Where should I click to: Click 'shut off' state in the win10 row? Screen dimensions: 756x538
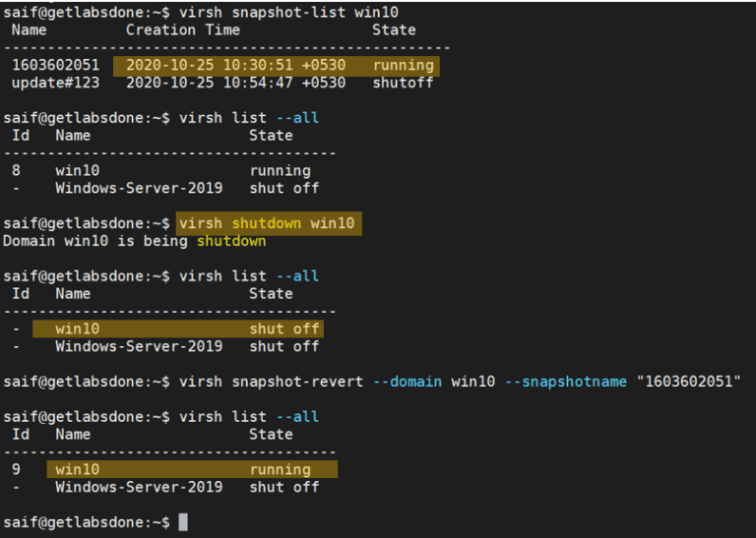pos(284,329)
